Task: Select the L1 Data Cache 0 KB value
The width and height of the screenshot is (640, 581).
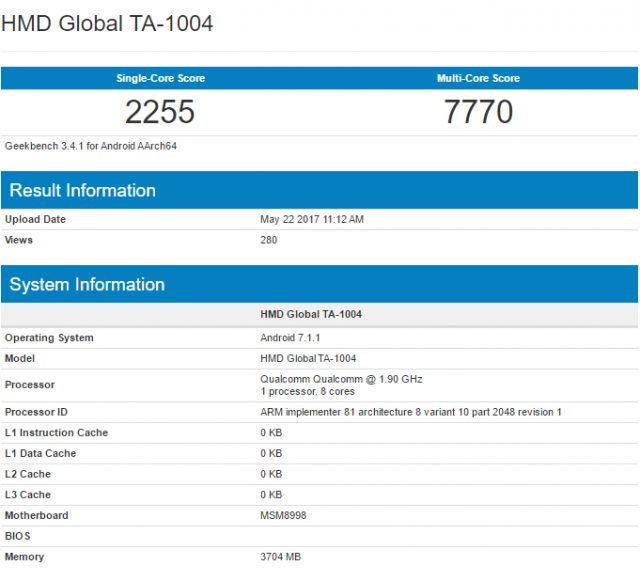Action: tap(271, 454)
